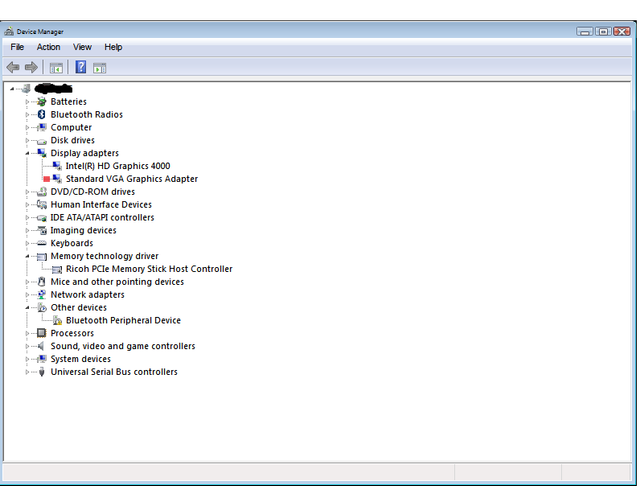Open Help via blue question mark icon
640x486 pixels.
coord(81,67)
